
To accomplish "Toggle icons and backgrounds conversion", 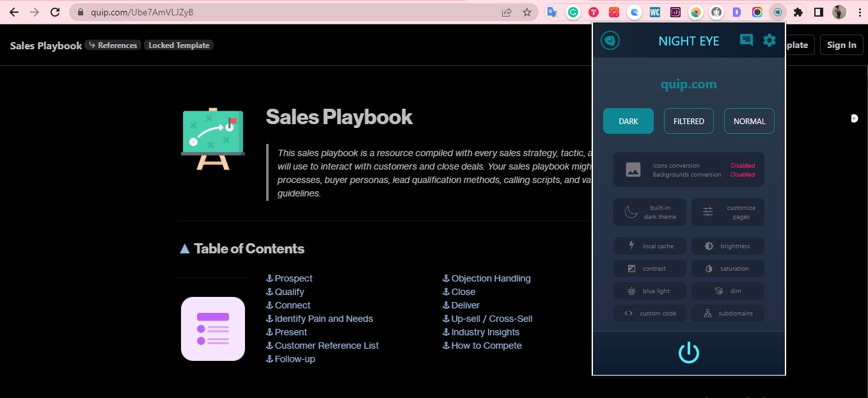I will tap(689, 170).
